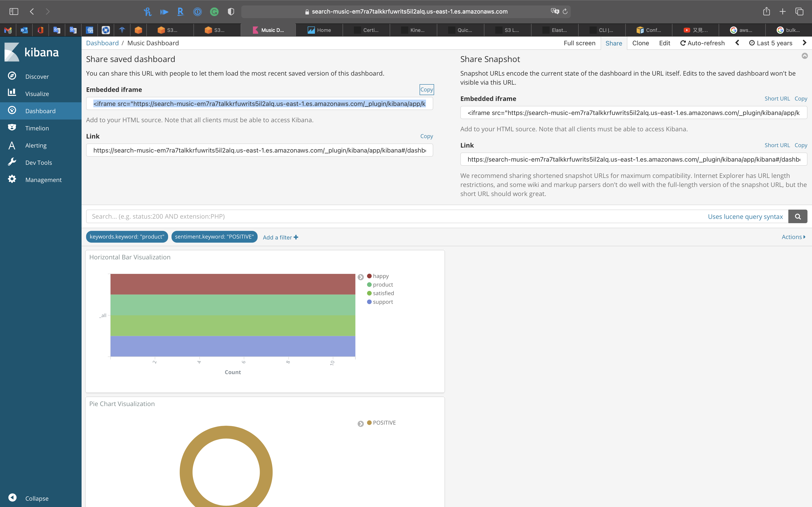The height and width of the screenshot is (507, 812).
Task: Toggle the sentiment.keyword "POSITIVE" filter pill
Action: coord(214,237)
